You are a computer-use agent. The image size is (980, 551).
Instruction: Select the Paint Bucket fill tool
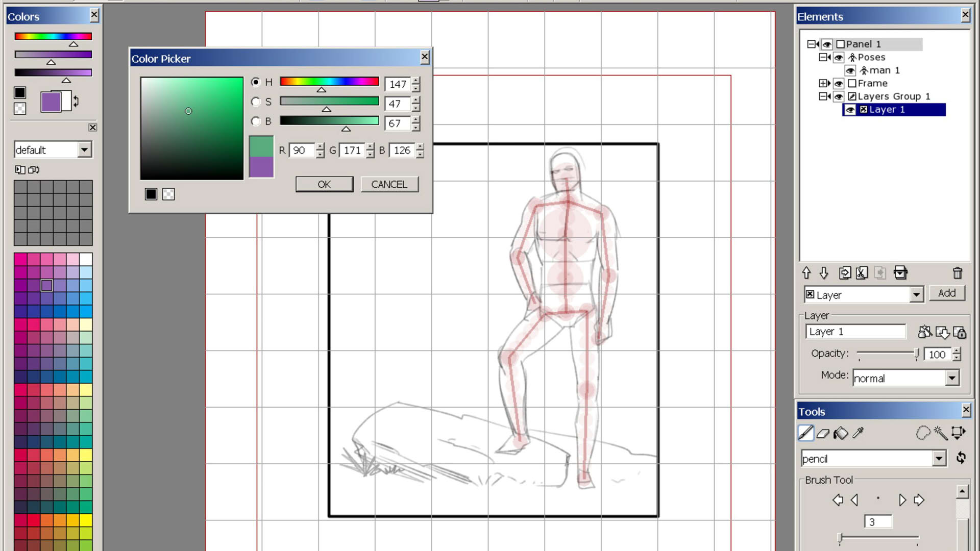840,434
